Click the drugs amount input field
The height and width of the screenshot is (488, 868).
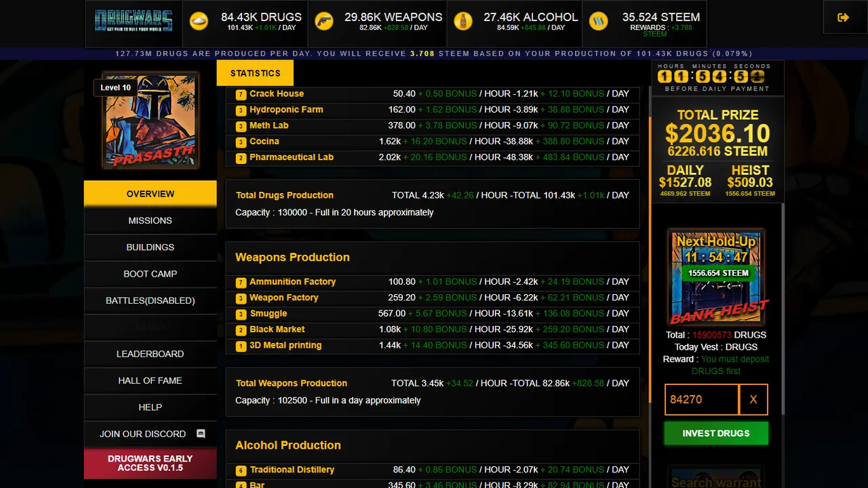pyautogui.click(x=702, y=400)
